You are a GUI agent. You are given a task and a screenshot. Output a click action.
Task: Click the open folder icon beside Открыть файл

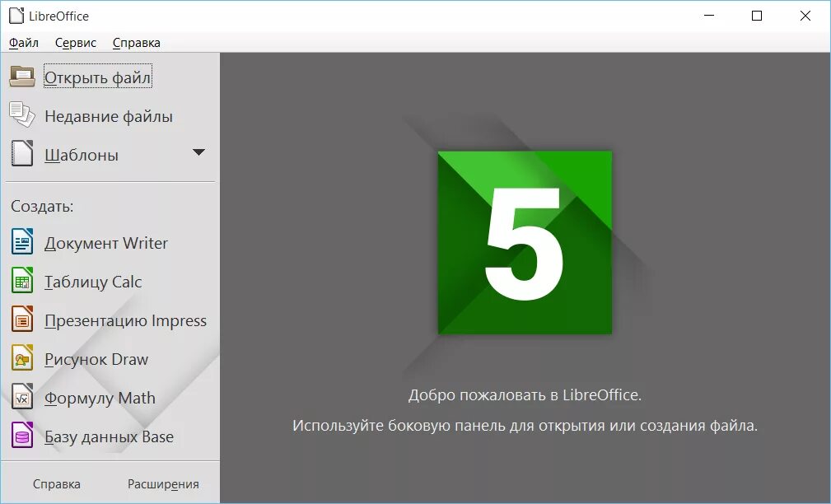tap(22, 77)
